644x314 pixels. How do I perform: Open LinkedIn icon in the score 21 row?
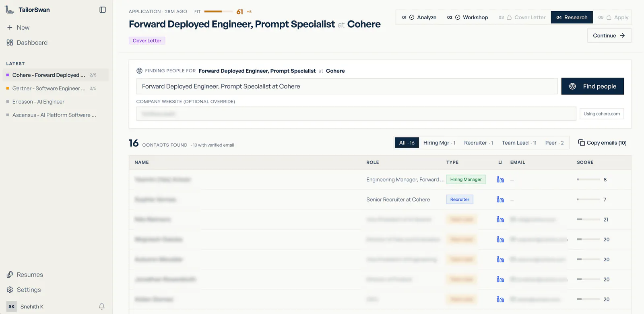[x=500, y=220]
